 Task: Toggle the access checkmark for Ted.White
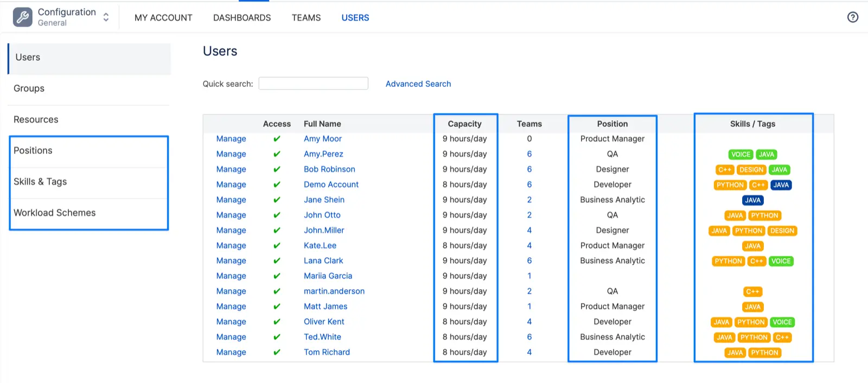coord(277,337)
